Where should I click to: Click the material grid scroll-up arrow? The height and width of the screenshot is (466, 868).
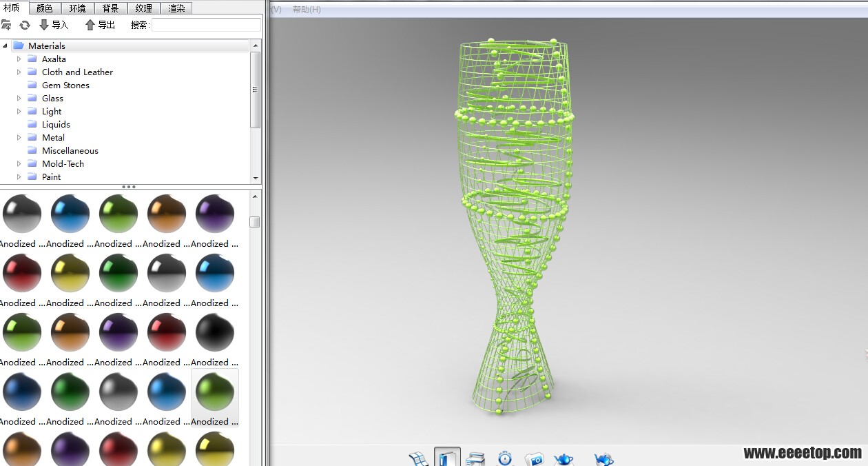pos(255,196)
